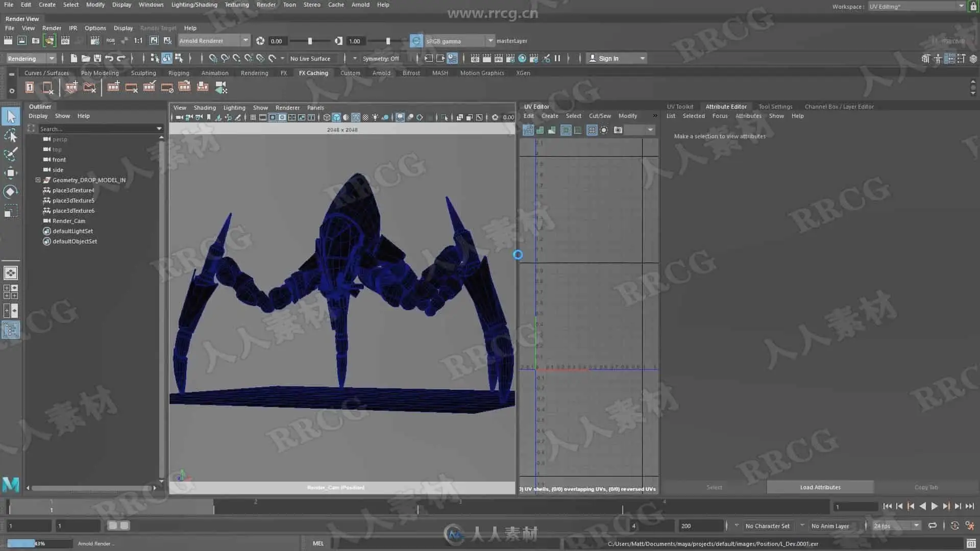The height and width of the screenshot is (551, 980).
Task: Adjust the exposure slider in Render View
Action: click(x=310, y=41)
